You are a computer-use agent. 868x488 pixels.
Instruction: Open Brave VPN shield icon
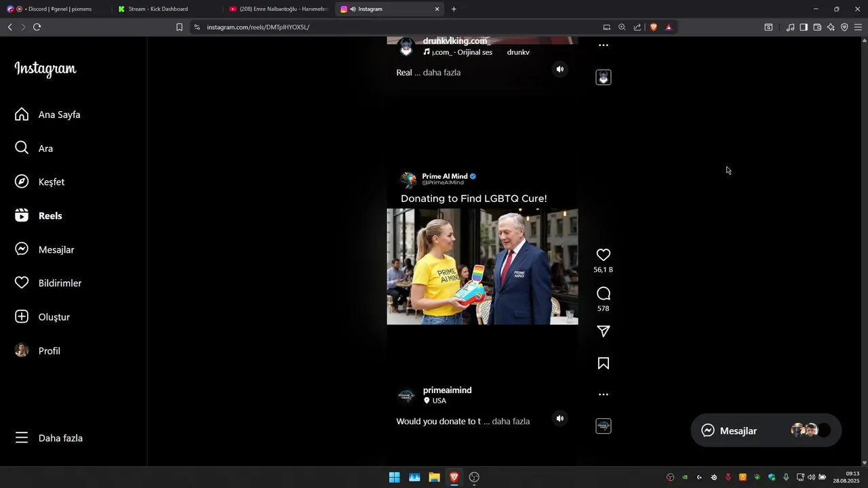[x=844, y=27]
